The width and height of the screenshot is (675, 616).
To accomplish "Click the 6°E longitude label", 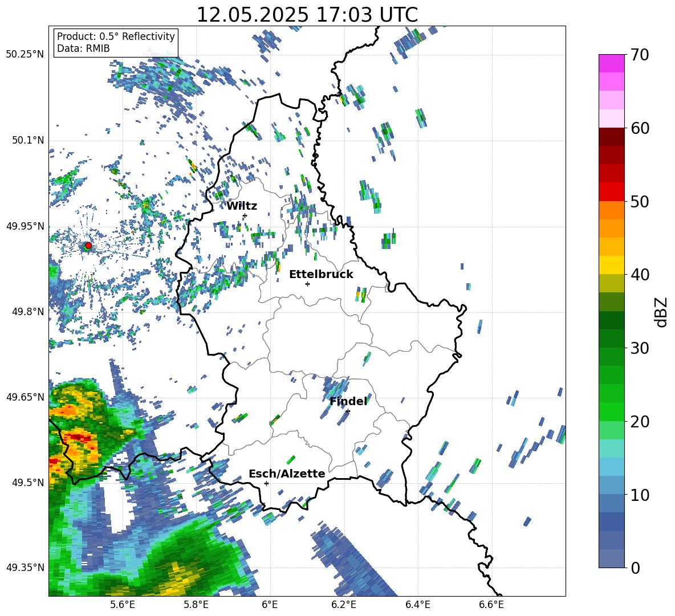I will tap(270, 605).
